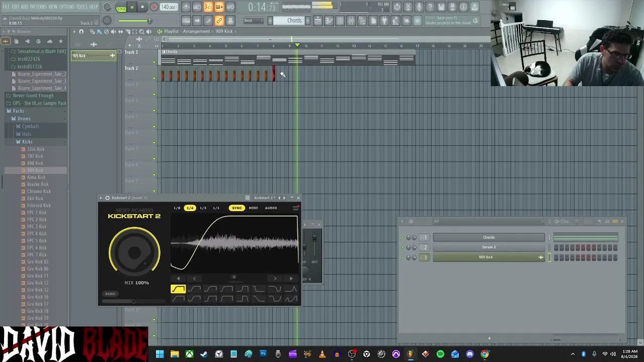The height and width of the screenshot is (362, 644).
Task: Select 1/1 rate in Kickstart 2
Action: tap(216, 208)
